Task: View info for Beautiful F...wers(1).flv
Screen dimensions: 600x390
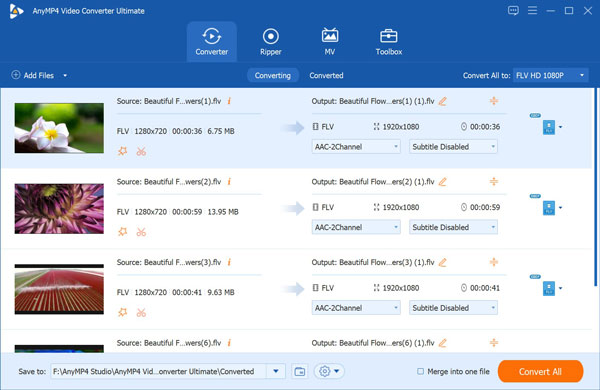Action: [x=229, y=101]
